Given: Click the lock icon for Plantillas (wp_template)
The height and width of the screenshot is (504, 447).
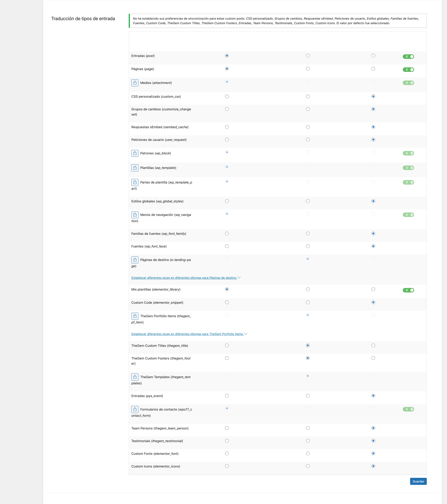Looking at the screenshot, I should pyautogui.click(x=135, y=168).
